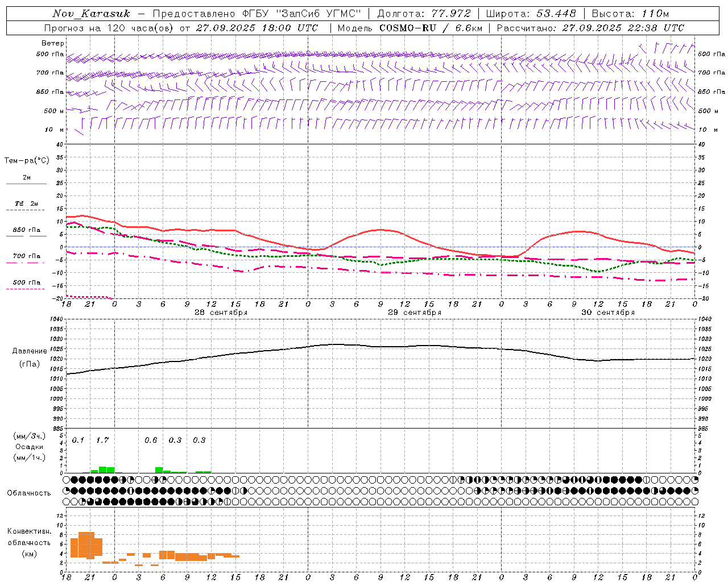Click the (гПа) pressure unit label
The image size is (728, 582).
pos(30,364)
